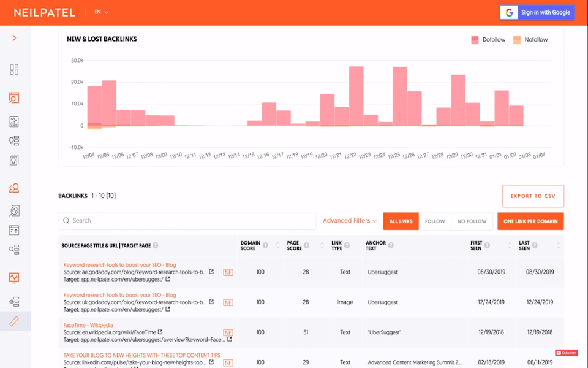Click the Domain Score help icon
Image resolution: width=588 pixels, height=368 pixels.
(x=265, y=245)
